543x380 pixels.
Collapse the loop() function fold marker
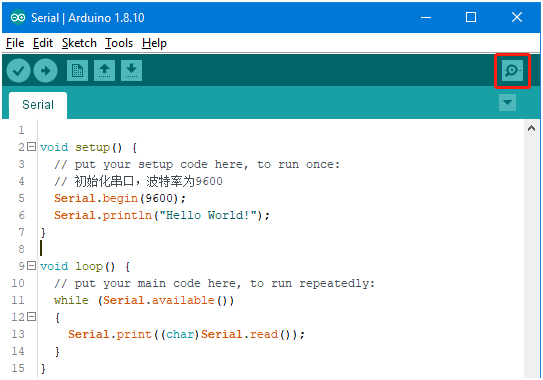[x=32, y=266]
